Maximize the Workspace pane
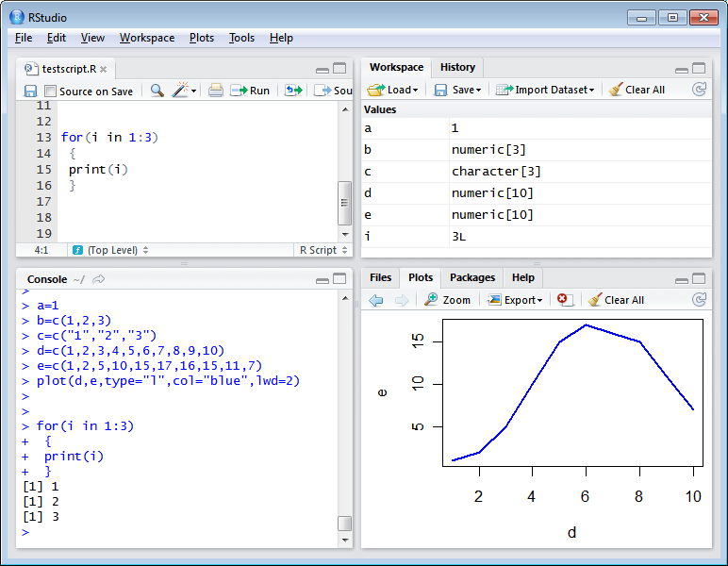 pos(699,68)
